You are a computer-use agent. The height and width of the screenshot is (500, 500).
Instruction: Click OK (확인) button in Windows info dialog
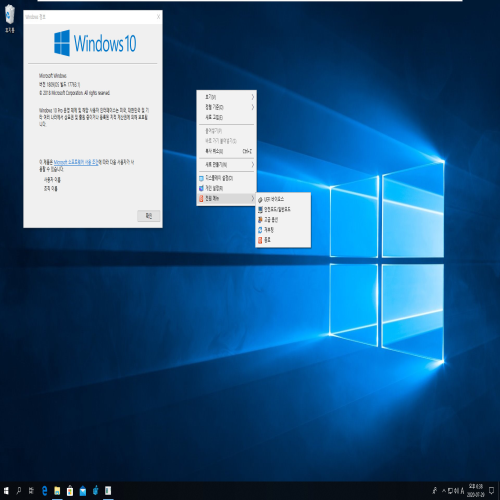coord(149,216)
